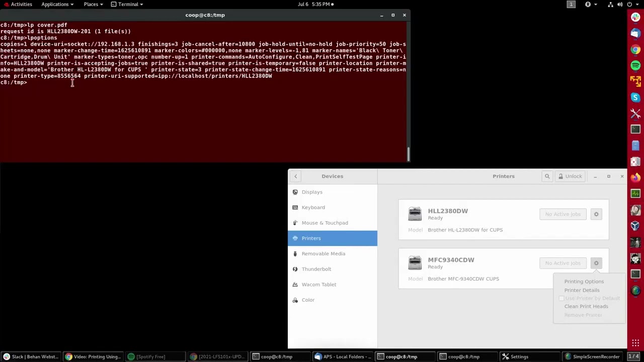Screen dimensions: 644x362
Task: Click the volume icon in top bar
Action: [621, 4]
